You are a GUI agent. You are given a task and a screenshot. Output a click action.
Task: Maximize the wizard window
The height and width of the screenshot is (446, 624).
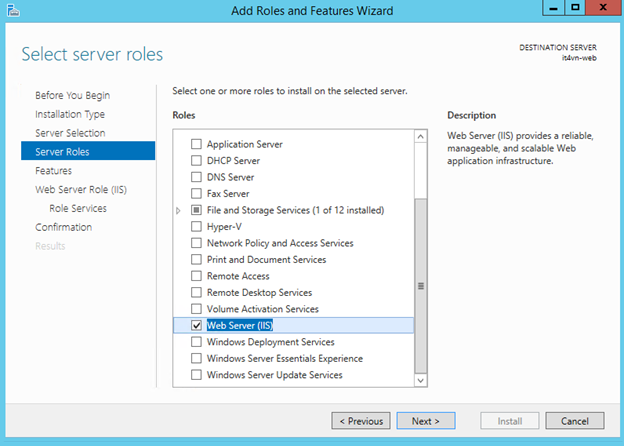(576, 9)
